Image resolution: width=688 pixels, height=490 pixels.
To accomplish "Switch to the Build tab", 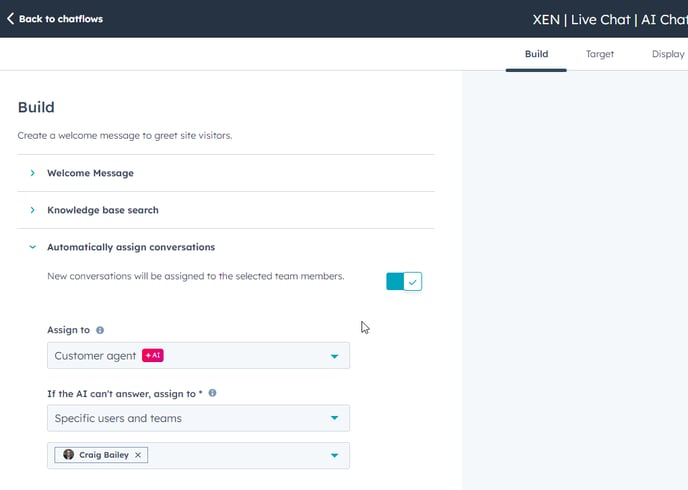I will coord(536,54).
